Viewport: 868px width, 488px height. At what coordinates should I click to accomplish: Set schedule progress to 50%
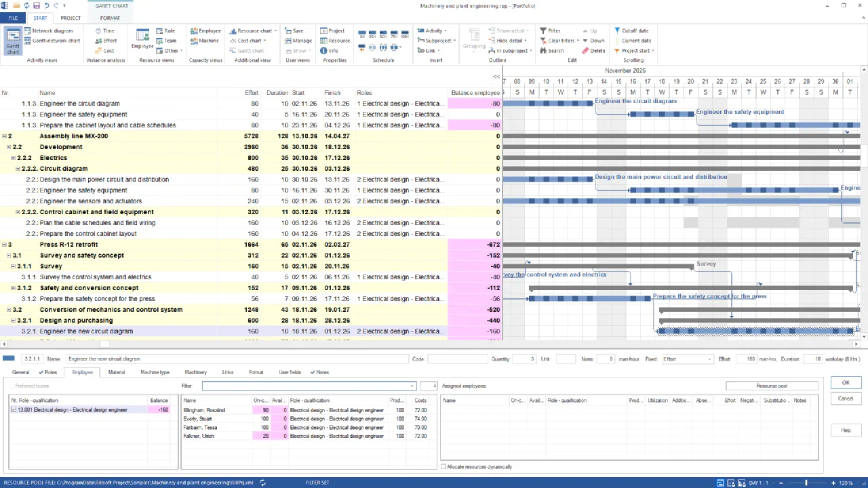[x=383, y=34]
